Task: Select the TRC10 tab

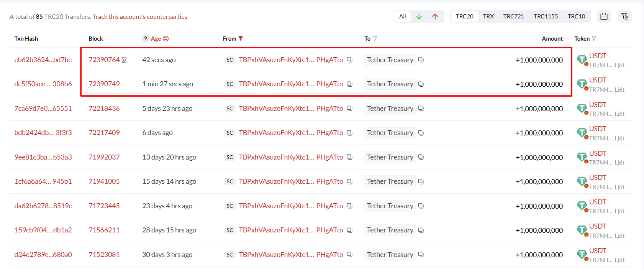Action: 576,16
